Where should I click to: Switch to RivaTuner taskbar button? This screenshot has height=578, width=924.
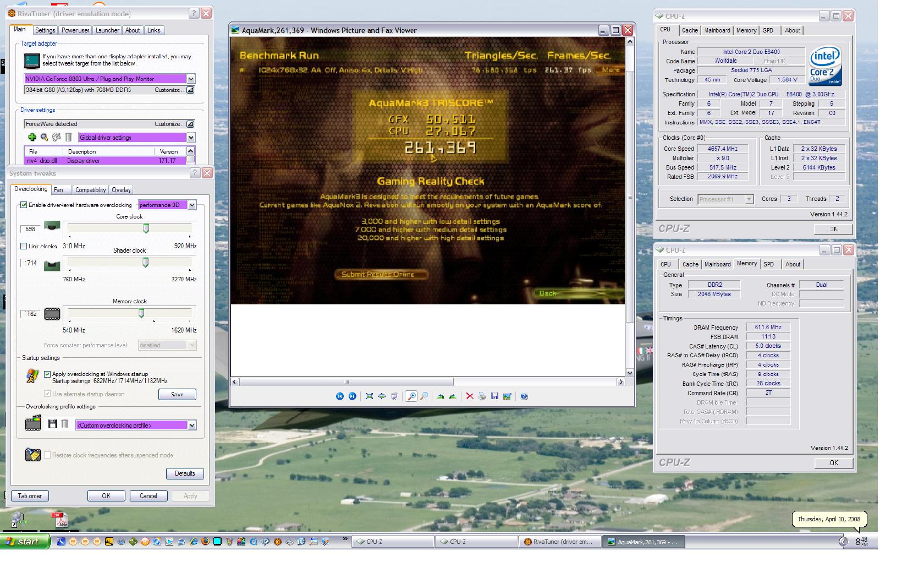pyautogui.click(x=559, y=542)
